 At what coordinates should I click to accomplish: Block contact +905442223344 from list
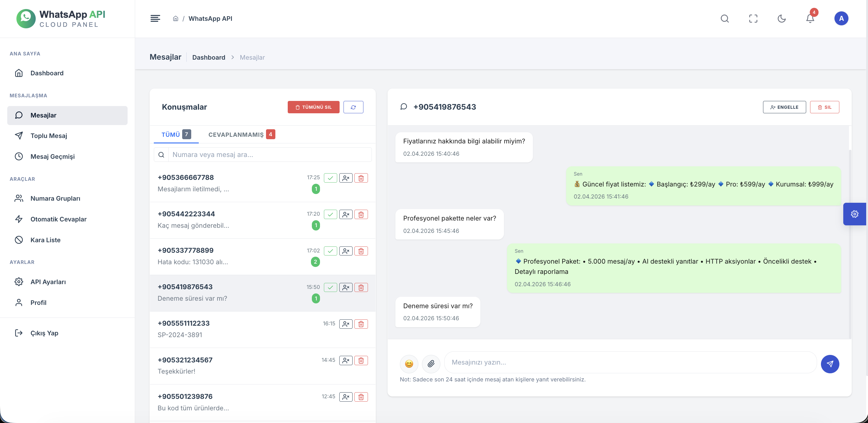click(x=346, y=214)
